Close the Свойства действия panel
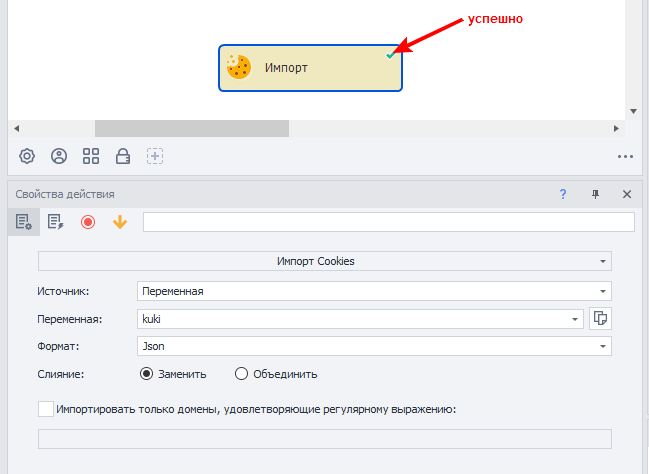649x474 pixels. point(627,194)
